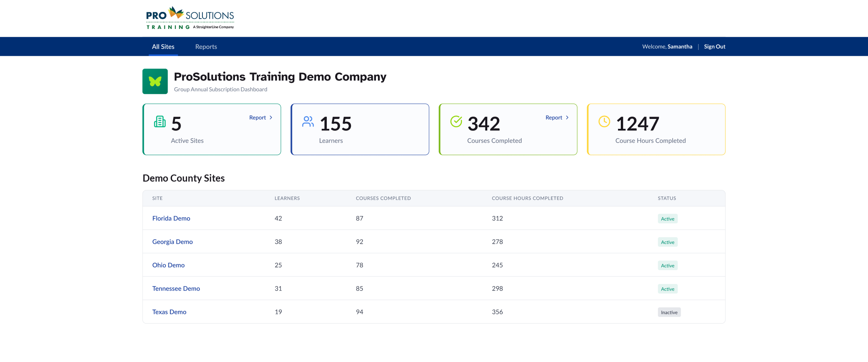Click the Learners column header
Image resolution: width=868 pixels, height=362 pixels.
[x=287, y=198]
